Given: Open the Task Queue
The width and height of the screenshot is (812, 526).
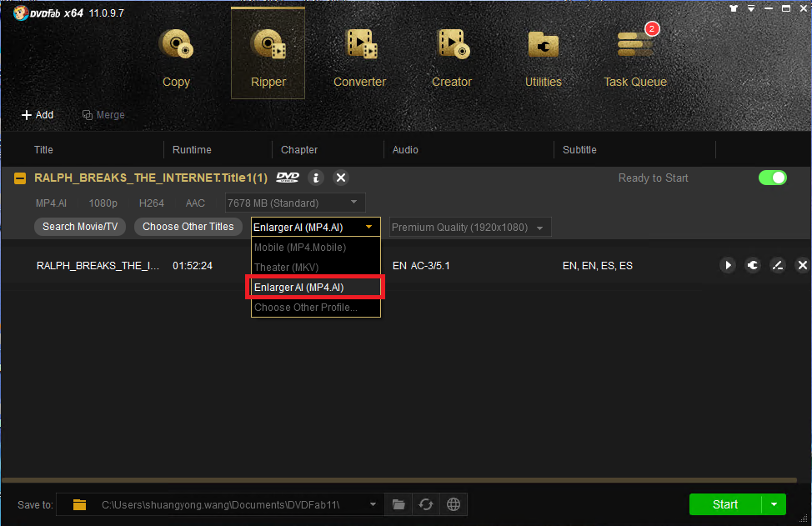Looking at the screenshot, I should click(635, 57).
